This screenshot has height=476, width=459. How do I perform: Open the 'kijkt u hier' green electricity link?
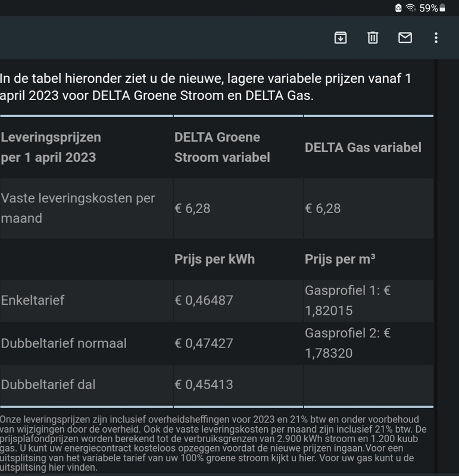click(296, 458)
